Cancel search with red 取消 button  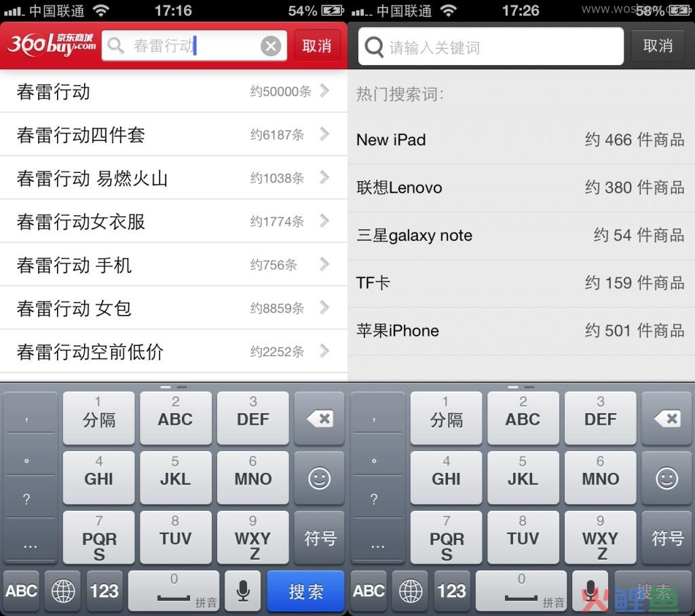[316, 45]
